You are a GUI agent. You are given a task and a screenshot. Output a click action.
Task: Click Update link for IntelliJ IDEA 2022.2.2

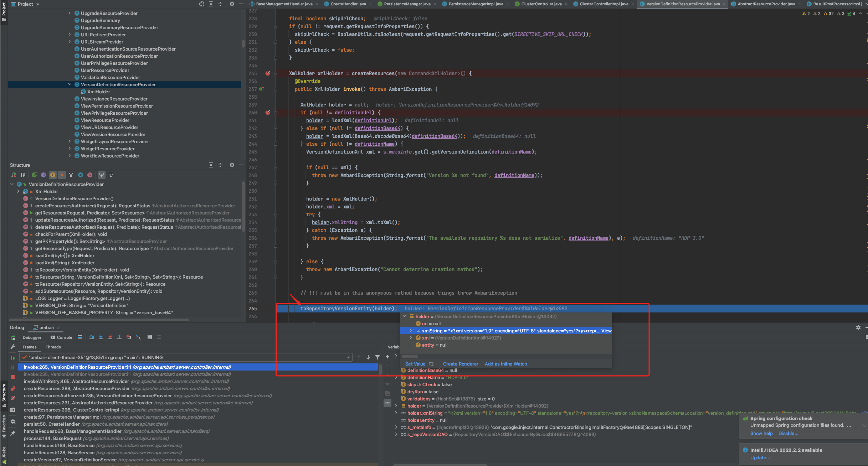760,457
